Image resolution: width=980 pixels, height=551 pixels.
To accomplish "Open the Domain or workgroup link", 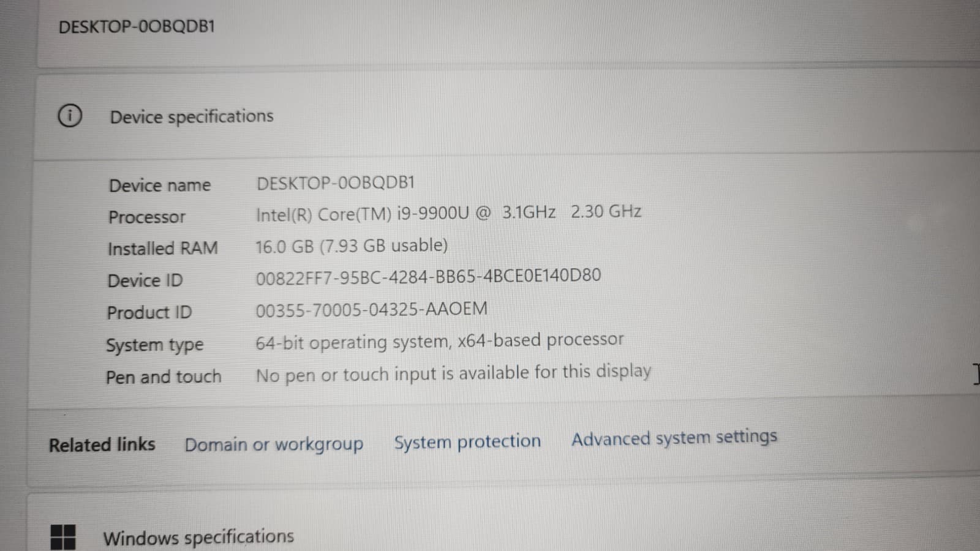I will point(274,444).
